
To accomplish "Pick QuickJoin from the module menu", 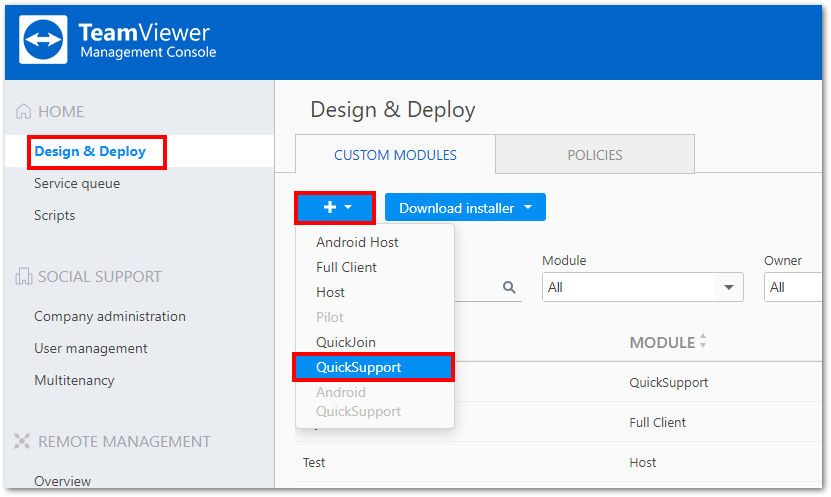I will coord(346,342).
